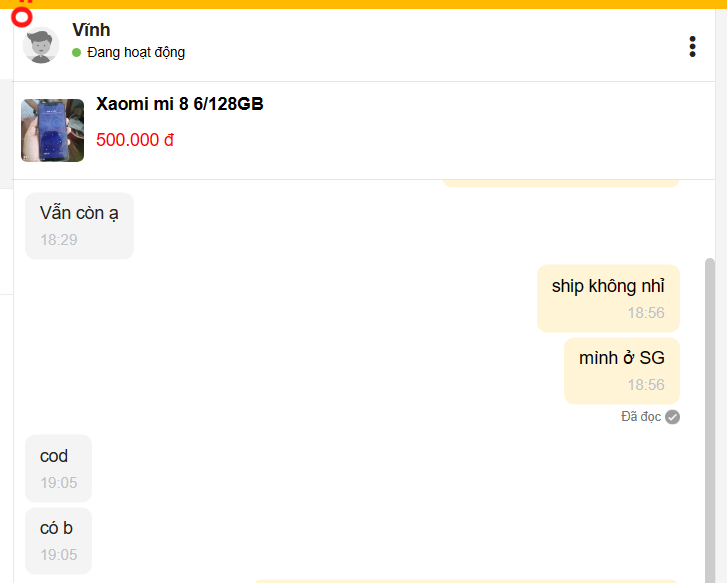This screenshot has height=583, width=727.
Task: Click the green active status dot
Action: (x=77, y=52)
